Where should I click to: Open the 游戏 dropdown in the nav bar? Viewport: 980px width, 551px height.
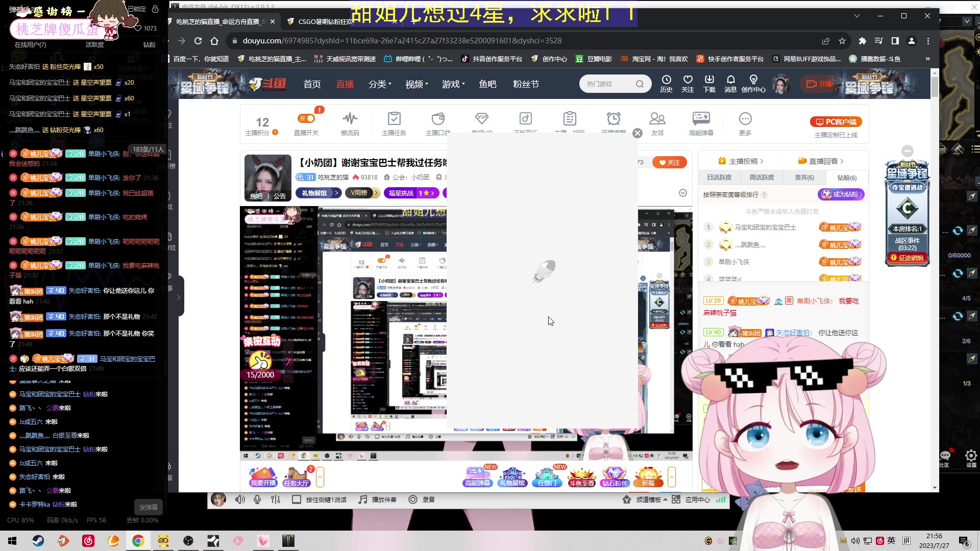(x=453, y=84)
